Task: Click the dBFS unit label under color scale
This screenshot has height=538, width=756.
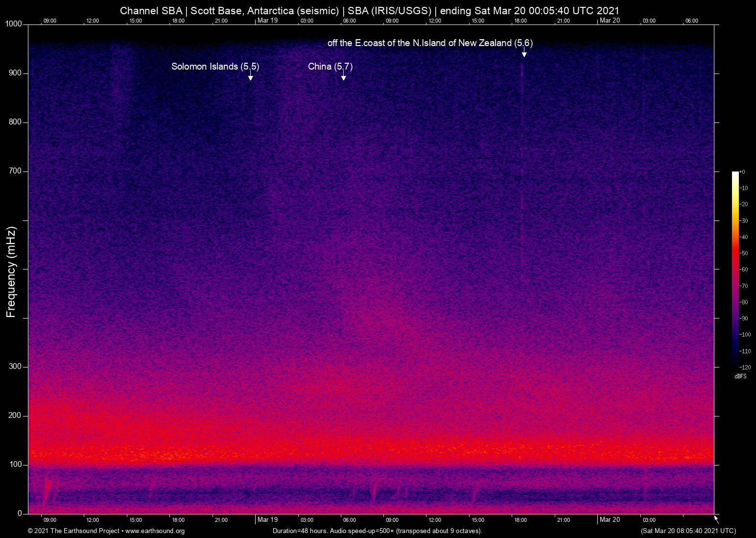Action: click(740, 376)
